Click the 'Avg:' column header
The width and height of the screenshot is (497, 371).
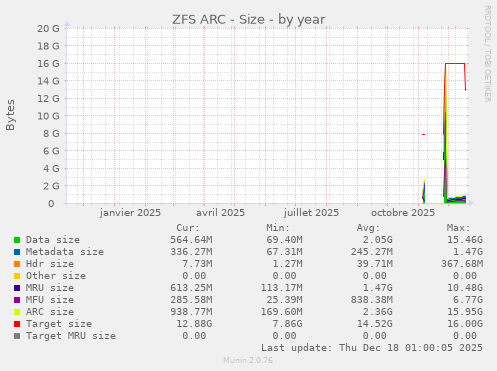pos(368,228)
